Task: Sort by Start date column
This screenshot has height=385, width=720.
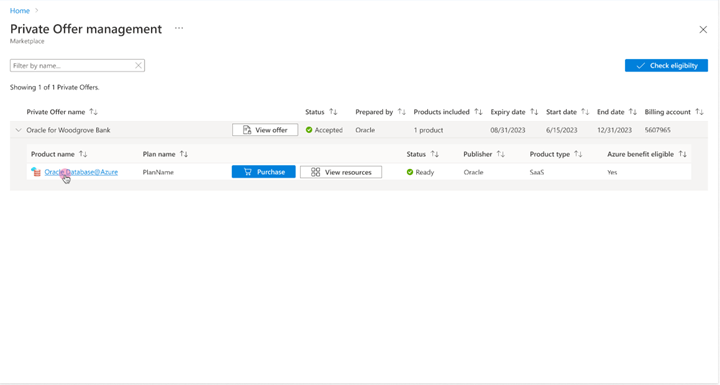Action: (585, 112)
